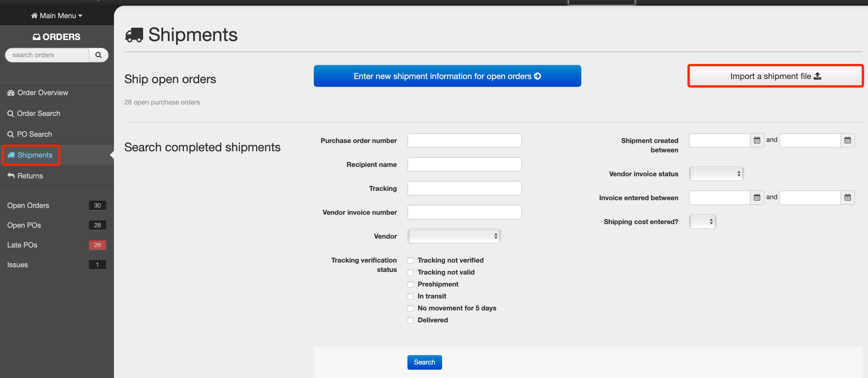
Task: Click the Order Overview dashboard icon
Action: pos(11,93)
